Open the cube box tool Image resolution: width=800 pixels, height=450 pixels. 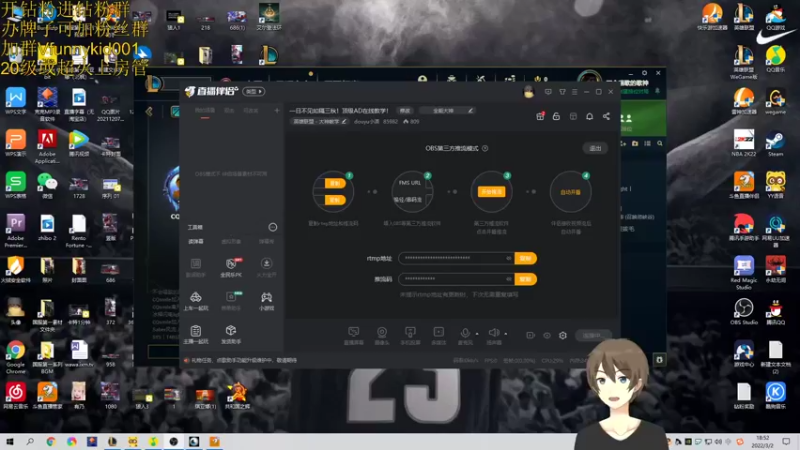coord(231,335)
